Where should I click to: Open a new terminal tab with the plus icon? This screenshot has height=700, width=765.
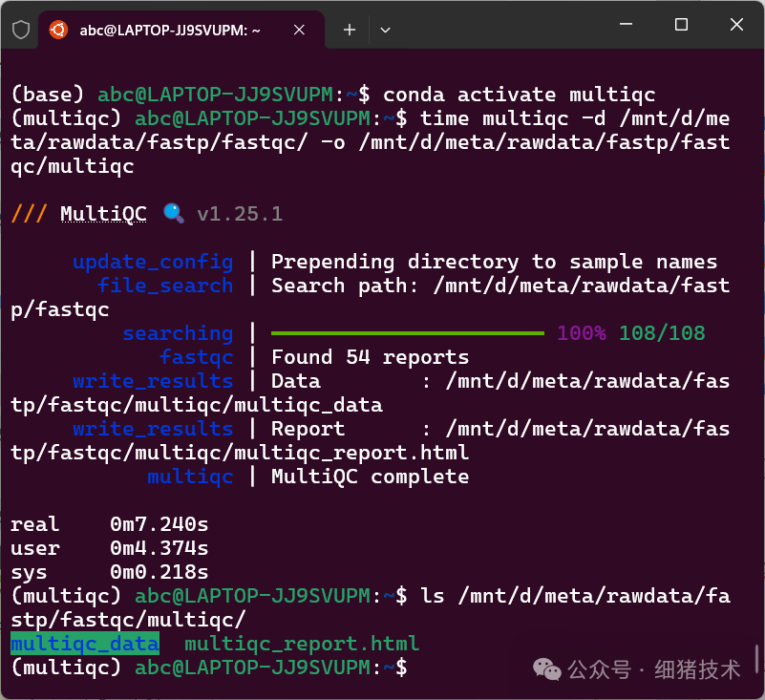pyautogui.click(x=350, y=30)
